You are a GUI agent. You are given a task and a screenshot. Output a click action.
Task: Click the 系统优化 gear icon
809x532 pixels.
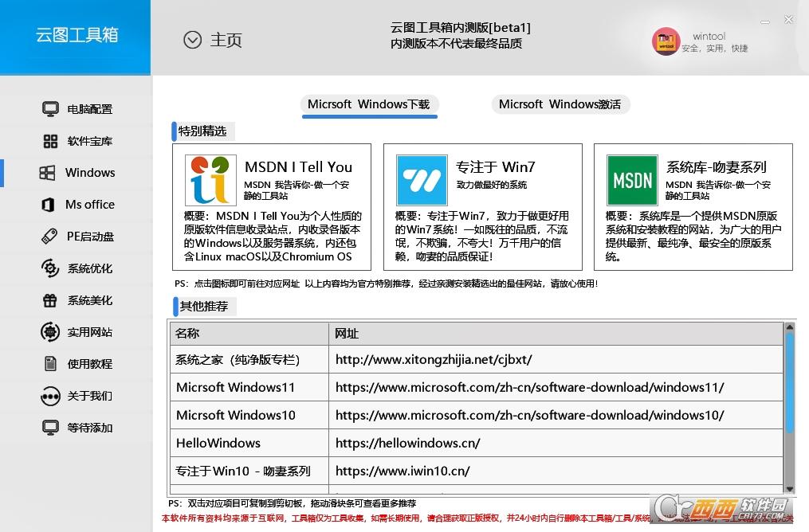point(50,268)
